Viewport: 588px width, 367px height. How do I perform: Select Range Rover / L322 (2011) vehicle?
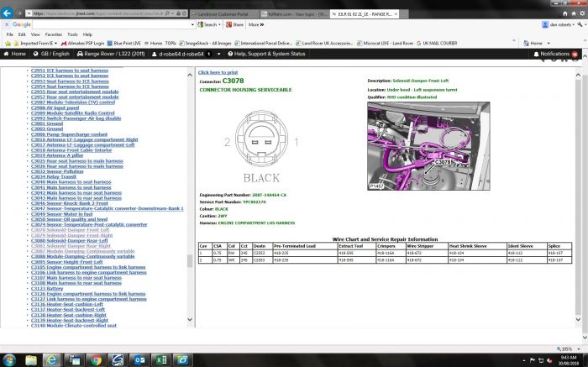point(111,54)
